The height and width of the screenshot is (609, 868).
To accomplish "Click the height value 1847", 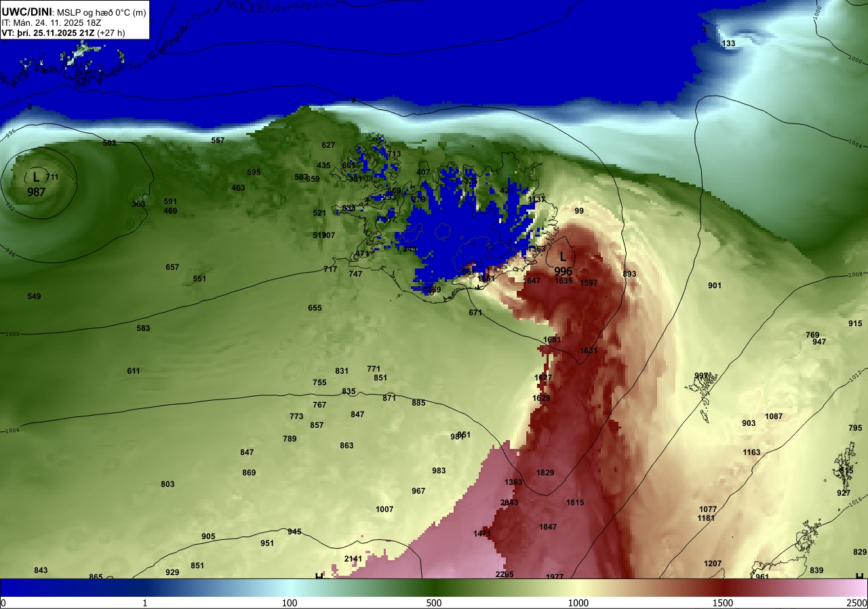I will [548, 527].
